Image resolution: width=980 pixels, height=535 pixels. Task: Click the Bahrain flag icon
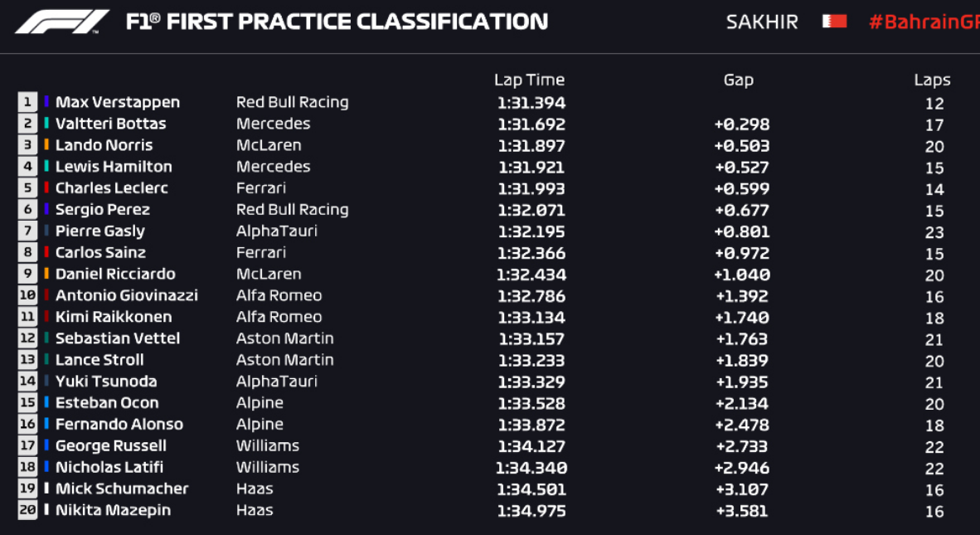click(x=834, y=22)
